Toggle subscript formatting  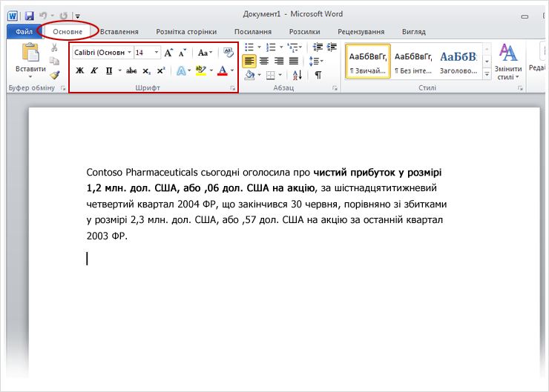[146, 71]
